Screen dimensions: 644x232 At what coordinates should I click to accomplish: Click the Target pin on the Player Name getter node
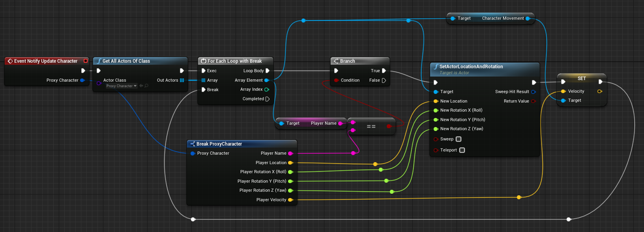[x=281, y=123]
